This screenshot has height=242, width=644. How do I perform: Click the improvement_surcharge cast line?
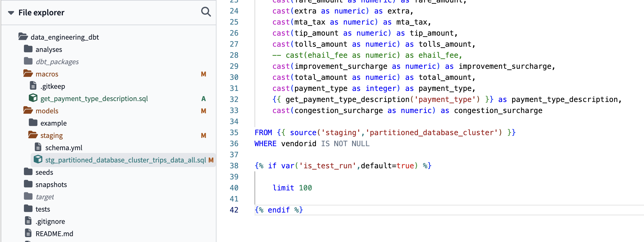(x=414, y=66)
